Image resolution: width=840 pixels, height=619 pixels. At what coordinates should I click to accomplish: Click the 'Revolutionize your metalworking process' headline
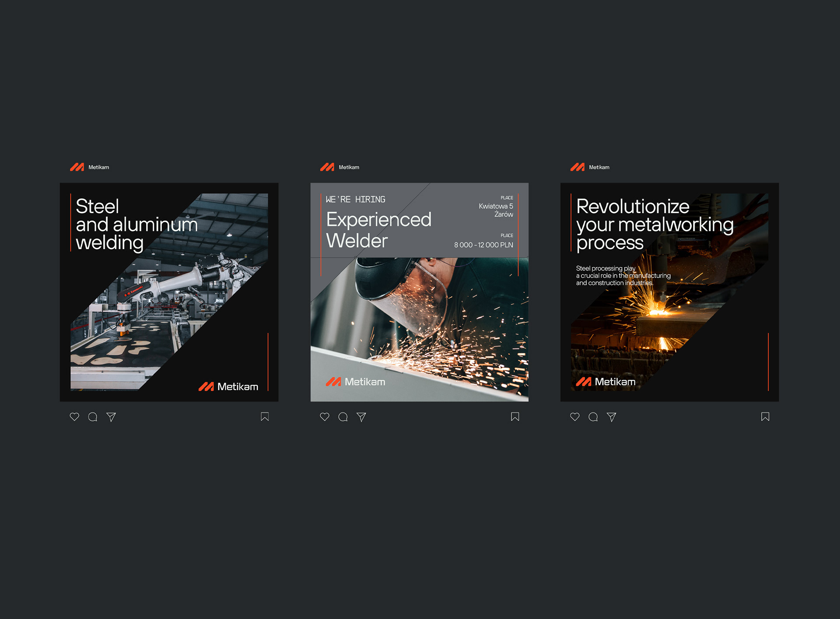pos(655,225)
